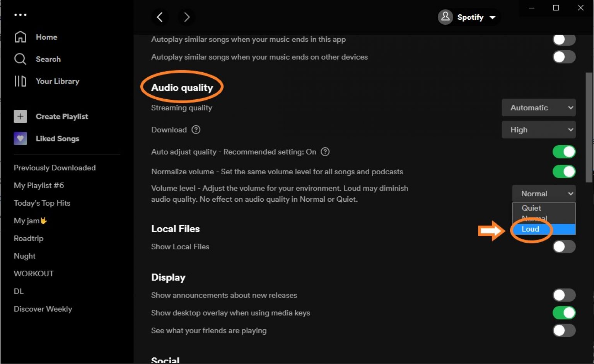Open Search from the sidebar

pyautogui.click(x=20, y=59)
